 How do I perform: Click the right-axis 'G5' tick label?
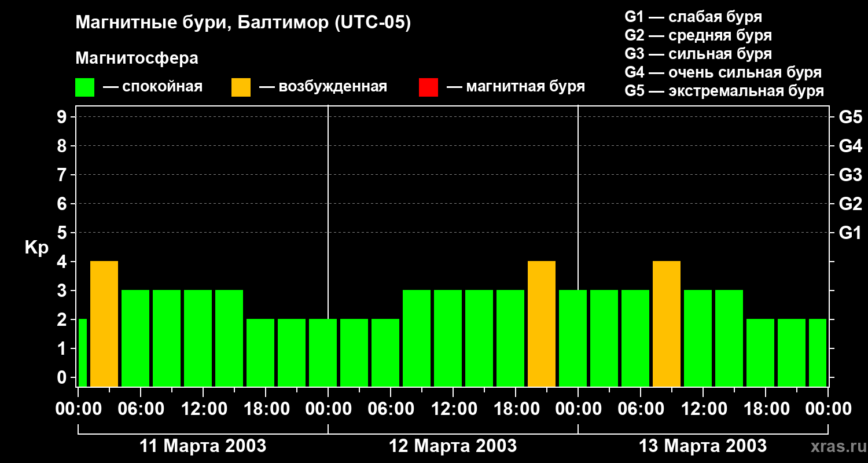[851, 117]
